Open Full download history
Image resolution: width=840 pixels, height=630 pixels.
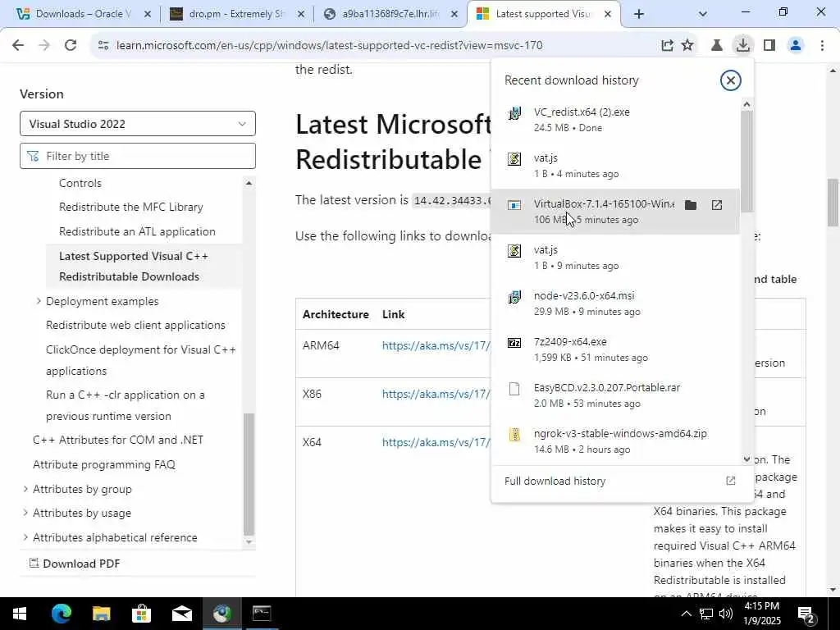(x=555, y=481)
